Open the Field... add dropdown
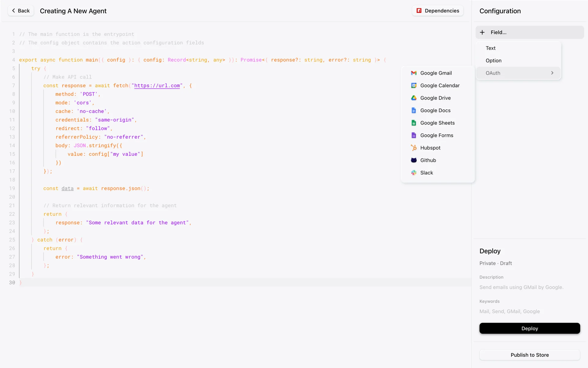 (530, 32)
